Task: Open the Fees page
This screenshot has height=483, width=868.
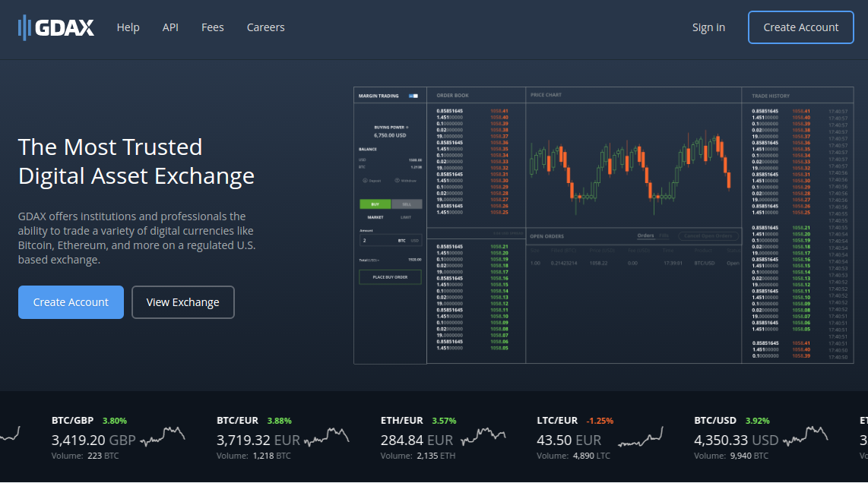Action: (x=213, y=27)
